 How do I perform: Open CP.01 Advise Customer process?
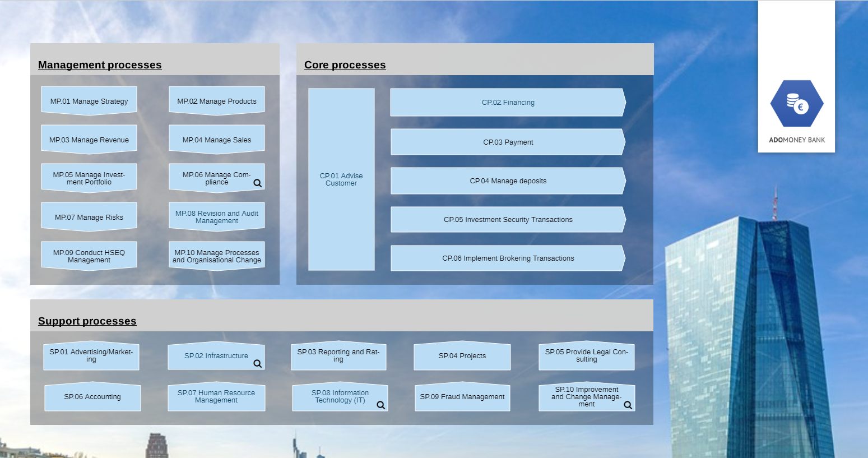[x=341, y=179]
